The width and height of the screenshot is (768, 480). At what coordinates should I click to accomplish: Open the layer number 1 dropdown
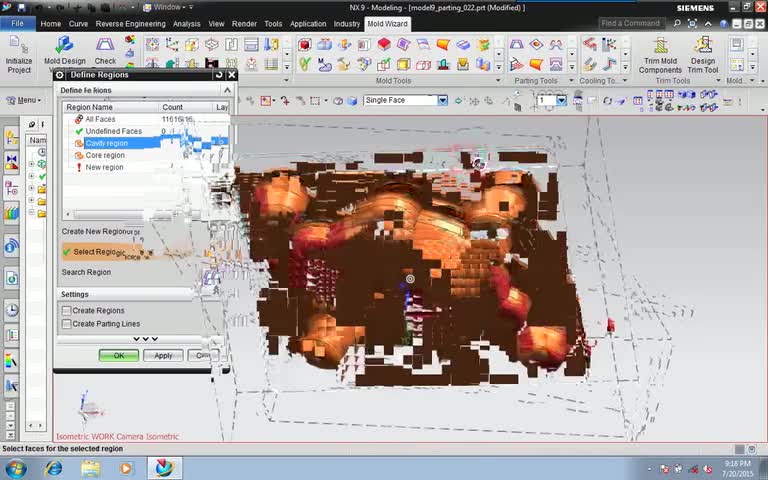click(x=562, y=100)
